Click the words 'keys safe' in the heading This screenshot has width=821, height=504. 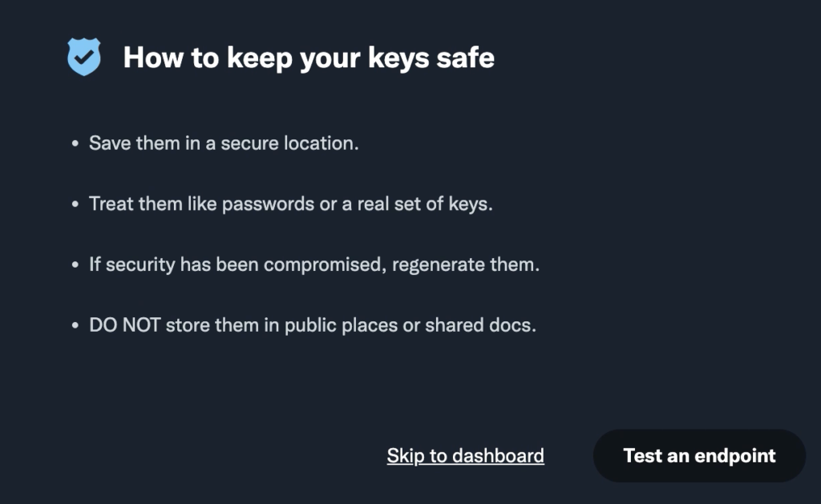point(431,58)
